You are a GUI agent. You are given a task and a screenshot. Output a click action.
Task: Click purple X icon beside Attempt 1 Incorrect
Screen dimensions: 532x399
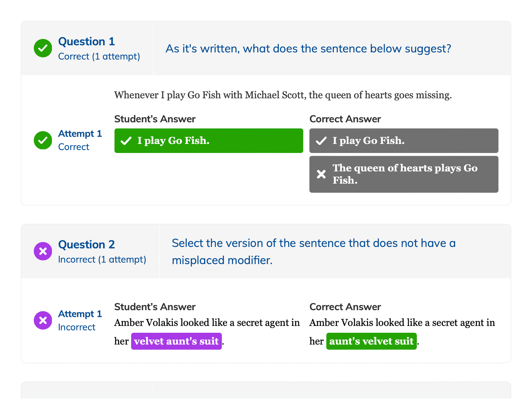point(43,320)
